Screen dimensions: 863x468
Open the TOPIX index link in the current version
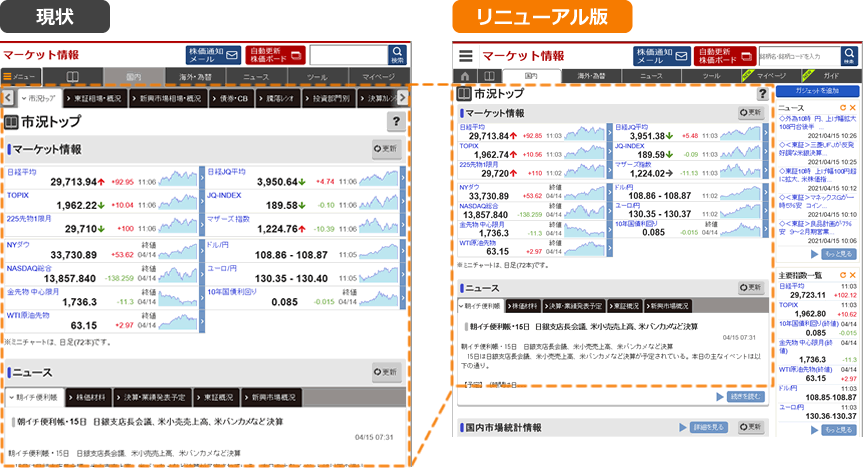[19, 195]
